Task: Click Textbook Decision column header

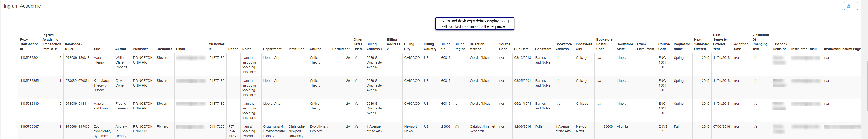Action: pos(780,47)
